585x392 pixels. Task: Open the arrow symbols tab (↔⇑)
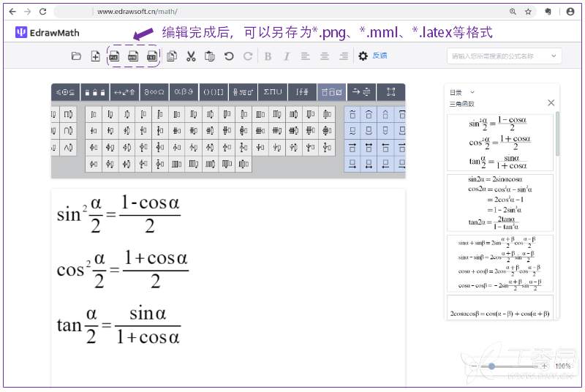(124, 92)
